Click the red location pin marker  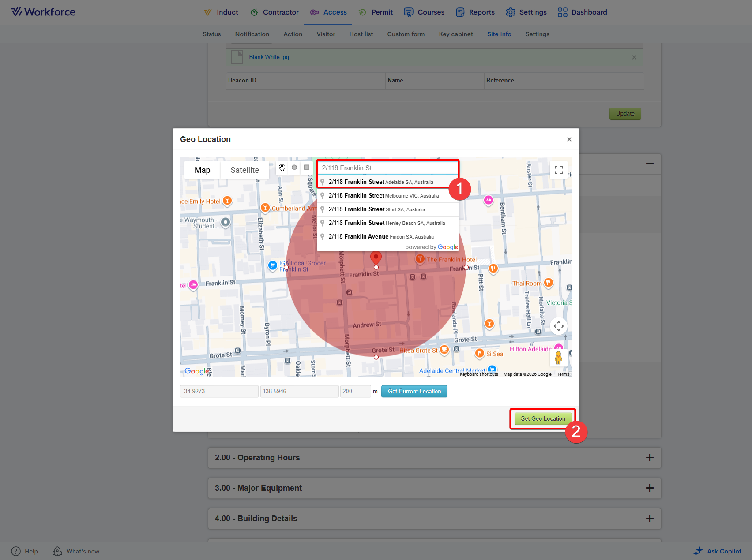point(376,258)
